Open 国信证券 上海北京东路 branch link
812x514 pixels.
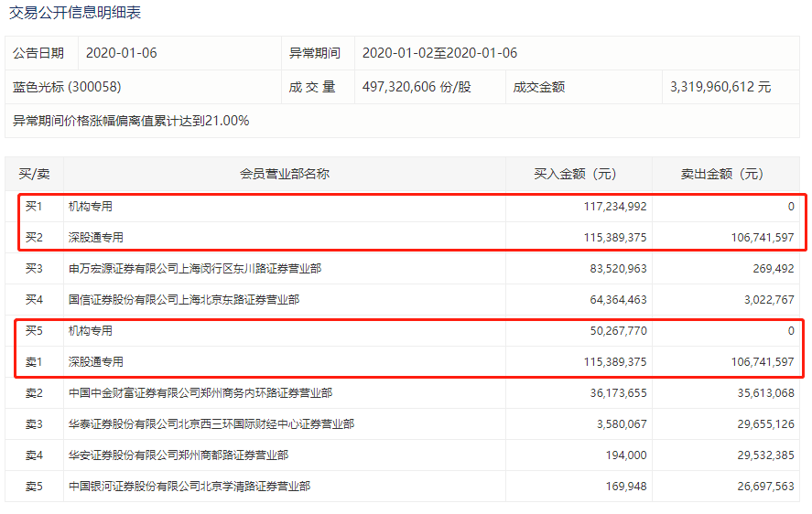[x=183, y=300]
